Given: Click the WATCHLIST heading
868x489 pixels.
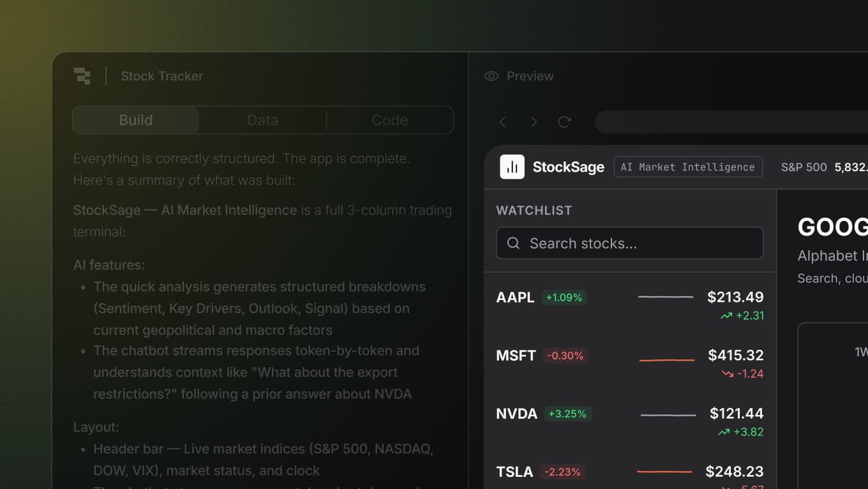Looking at the screenshot, I should point(534,210).
